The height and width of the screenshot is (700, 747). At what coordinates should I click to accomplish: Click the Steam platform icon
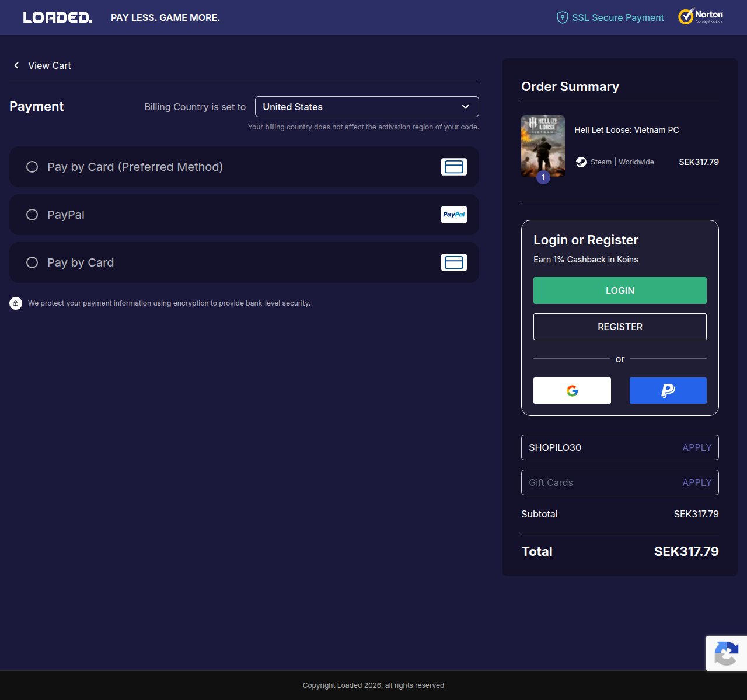[581, 162]
